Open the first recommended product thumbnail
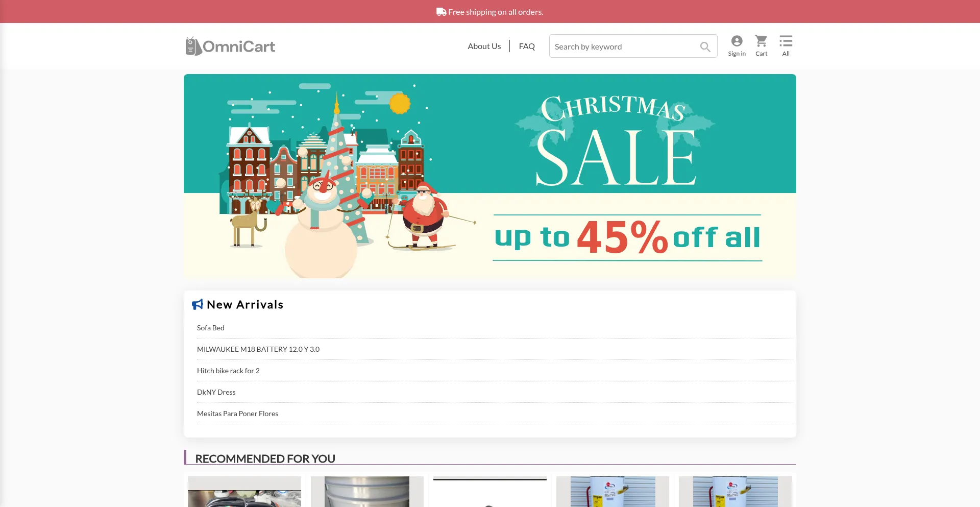 [244, 492]
